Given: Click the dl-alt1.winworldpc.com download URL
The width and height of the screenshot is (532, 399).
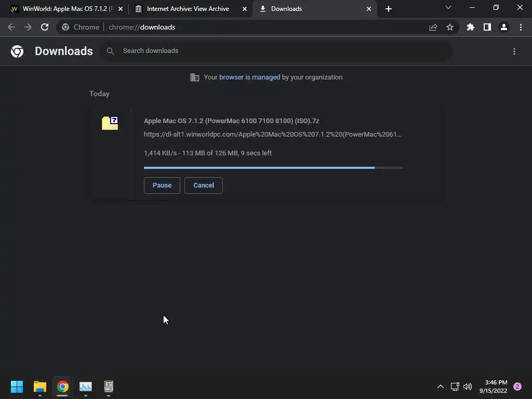Looking at the screenshot, I should point(272,135).
